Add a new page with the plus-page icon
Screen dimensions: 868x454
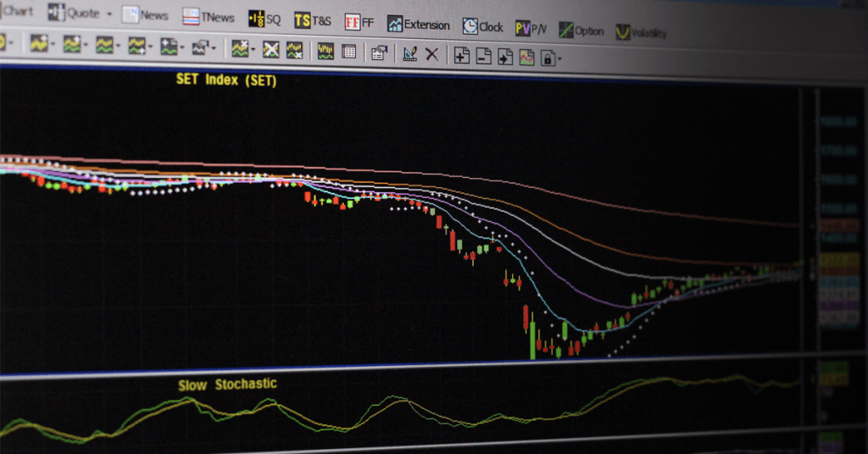[462, 55]
